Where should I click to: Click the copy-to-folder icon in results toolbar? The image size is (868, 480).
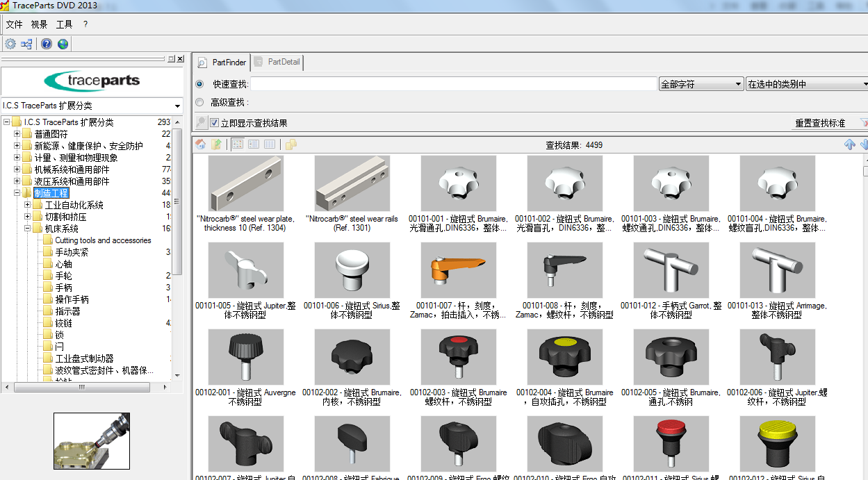(291, 144)
